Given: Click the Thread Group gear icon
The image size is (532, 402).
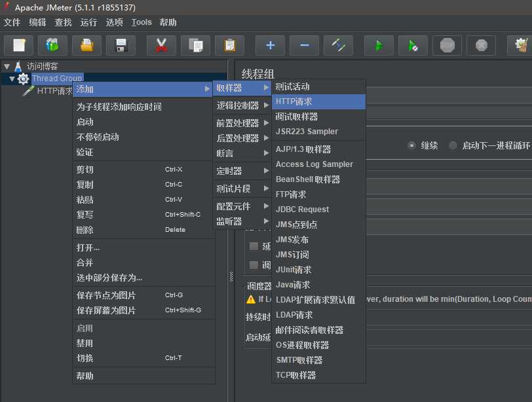Looking at the screenshot, I should tap(23, 79).
